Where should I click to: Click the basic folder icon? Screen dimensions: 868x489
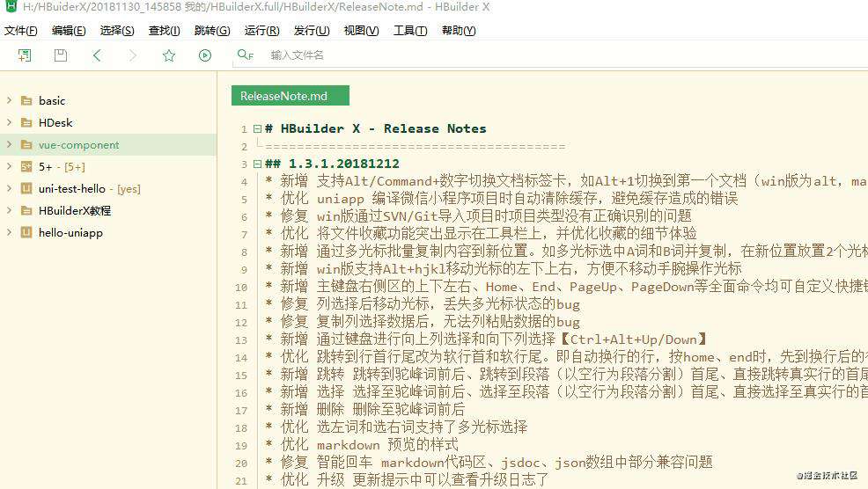pos(26,100)
